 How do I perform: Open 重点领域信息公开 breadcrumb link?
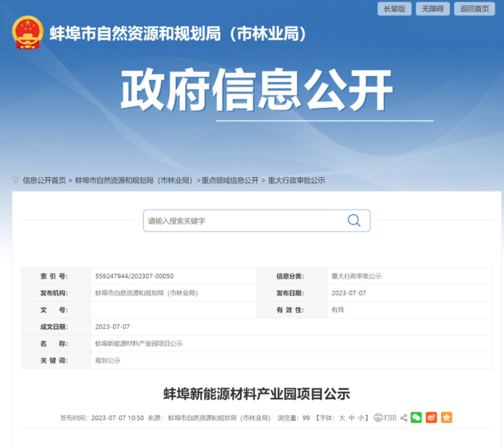click(x=230, y=180)
